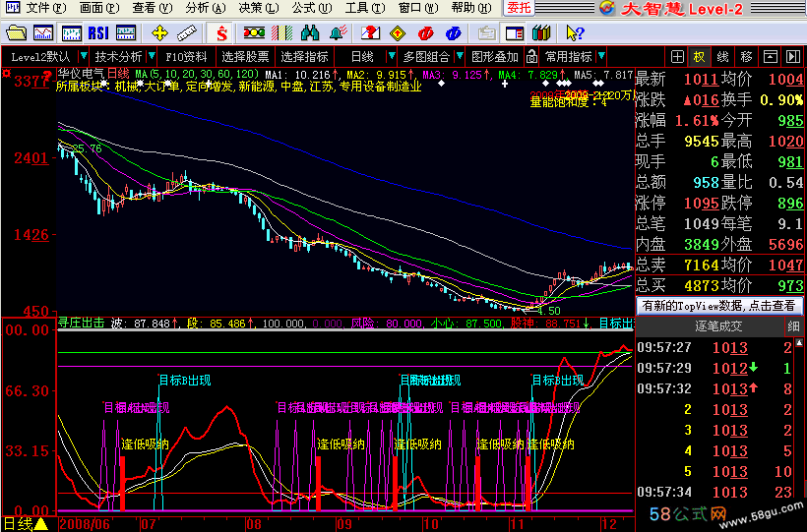Open the 画面(P) menu
807x532 pixels.
[x=99, y=8]
